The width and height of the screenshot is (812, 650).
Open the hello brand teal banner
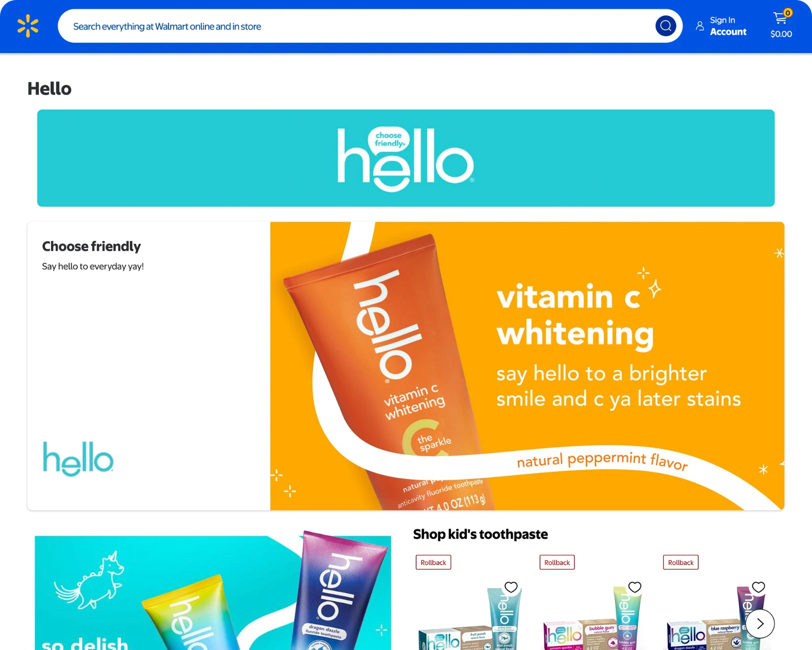(x=406, y=158)
